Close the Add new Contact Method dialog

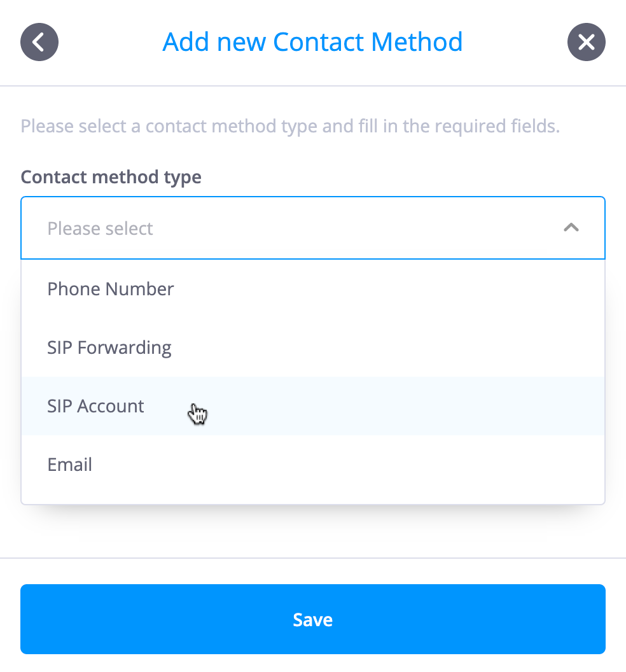(586, 42)
